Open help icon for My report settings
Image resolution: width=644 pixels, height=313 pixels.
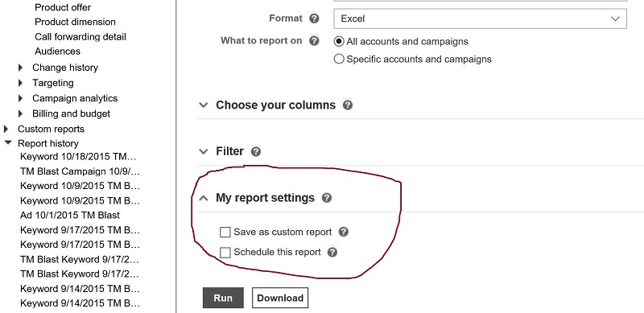327,198
